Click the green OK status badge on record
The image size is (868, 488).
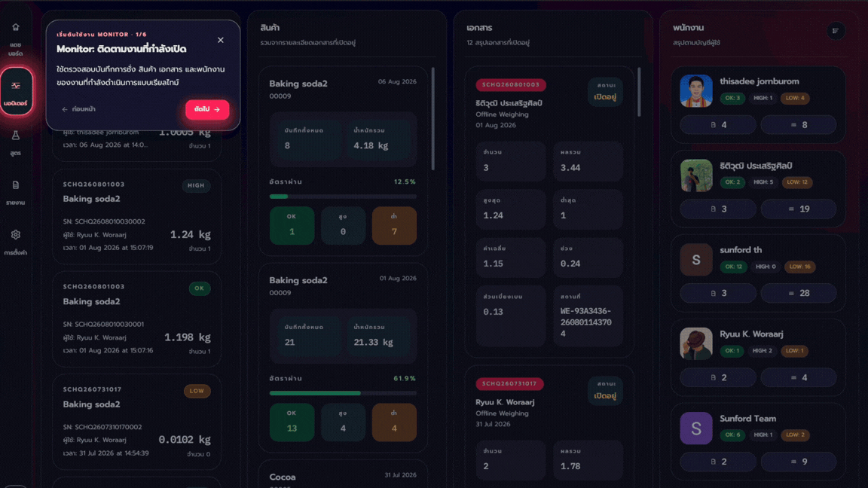tap(199, 288)
